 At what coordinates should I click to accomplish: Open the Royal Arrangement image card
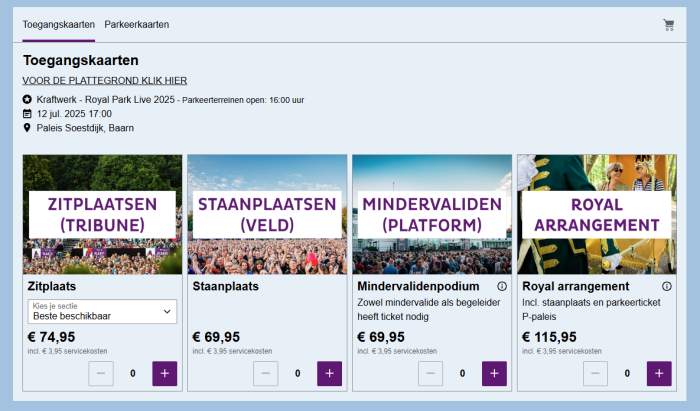(x=597, y=214)
